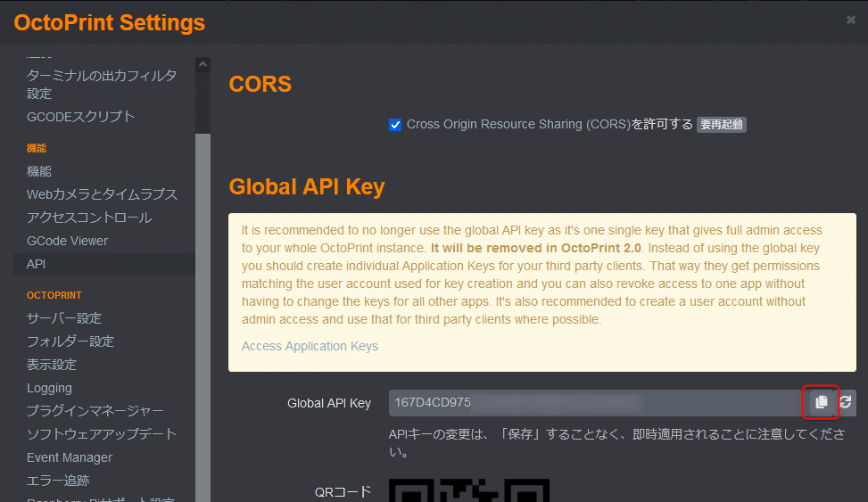
Task: Close the OctoPrint Settings dialog
Action: (851, 20)
